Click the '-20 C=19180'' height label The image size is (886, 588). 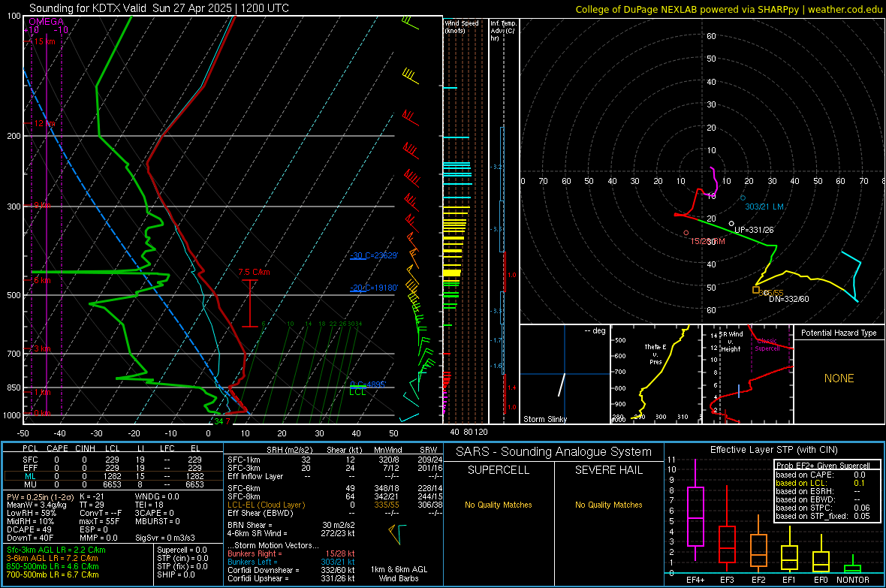(x=373, y=288)
